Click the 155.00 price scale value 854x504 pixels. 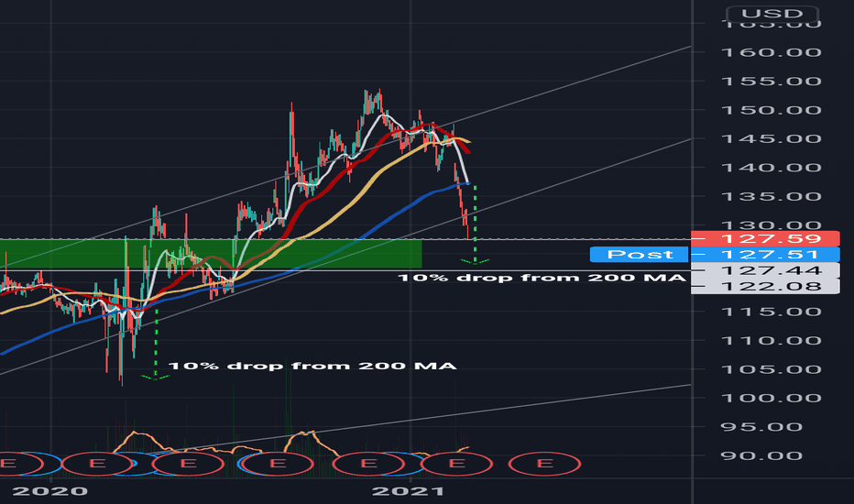[x=771, y=82]
